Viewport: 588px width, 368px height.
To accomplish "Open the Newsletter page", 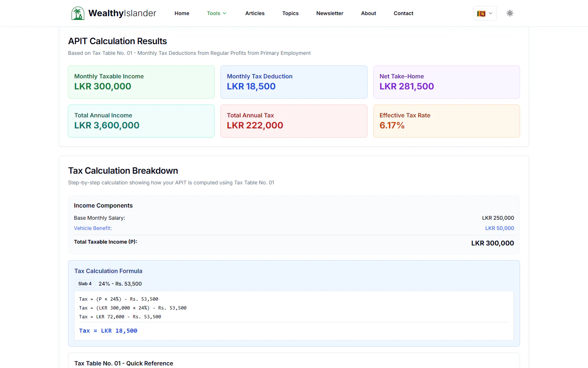I will pyautogui.click(x=330, y=13).
